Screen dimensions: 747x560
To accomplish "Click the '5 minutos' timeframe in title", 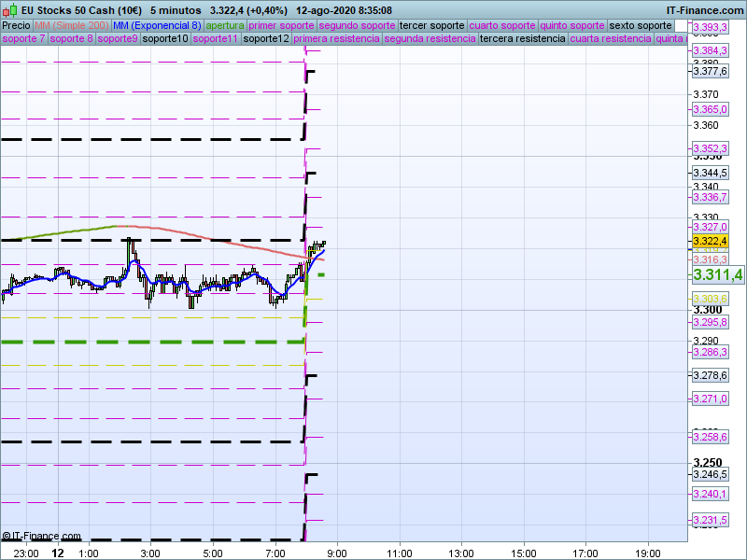I will click(x=176, y=10).
